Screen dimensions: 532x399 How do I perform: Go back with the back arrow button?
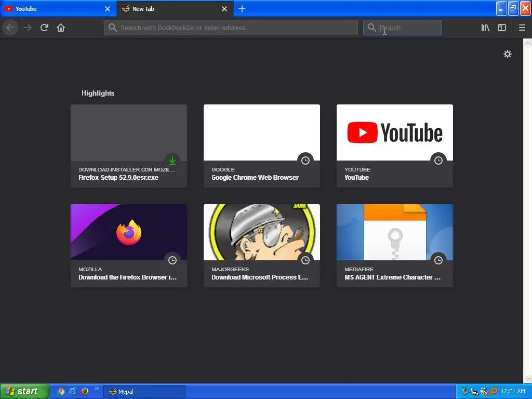coord(10,28)
